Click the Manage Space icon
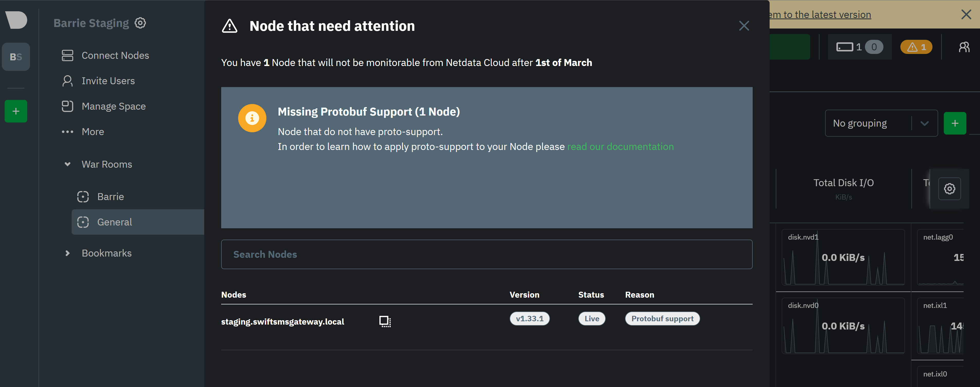980x387 pixels. coord(68,106)
